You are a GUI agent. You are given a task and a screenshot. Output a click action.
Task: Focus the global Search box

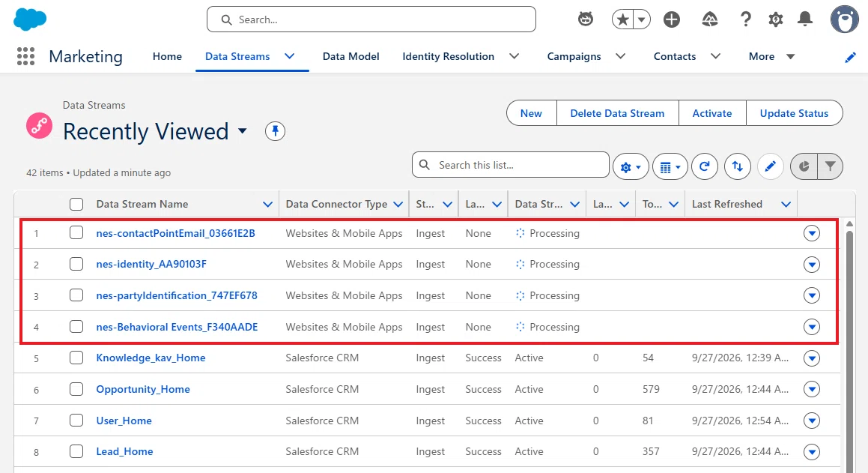click(x=371, y=19)
